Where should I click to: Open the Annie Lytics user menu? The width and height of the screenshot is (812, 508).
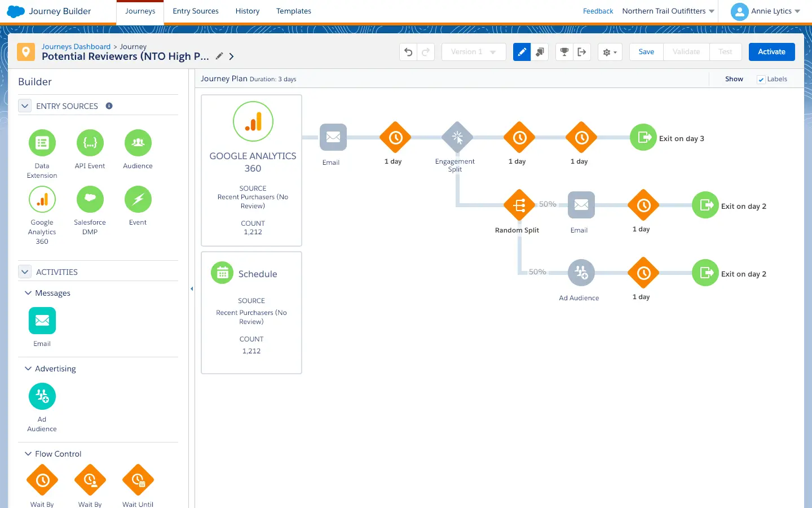tap(775, 11)
